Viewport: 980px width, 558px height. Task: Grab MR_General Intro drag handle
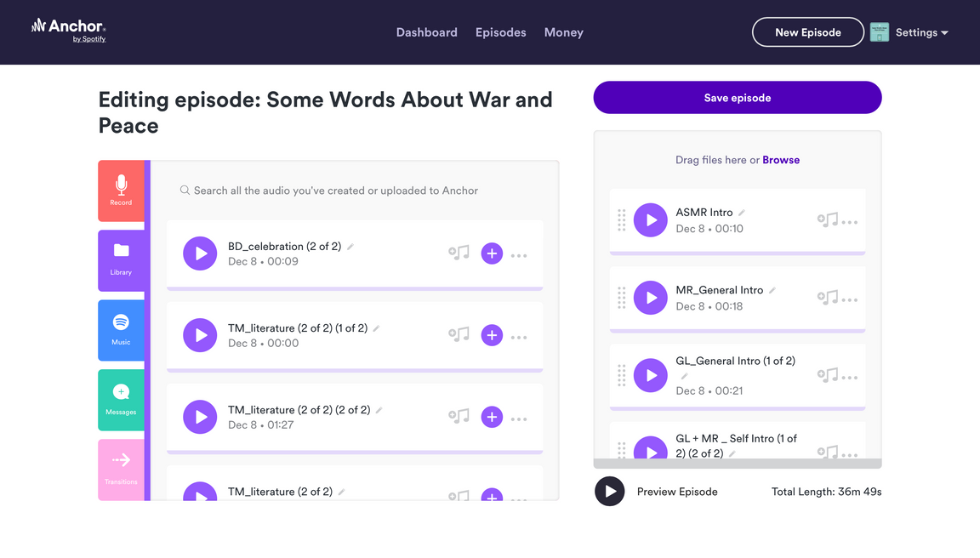[x=621, y=298]
